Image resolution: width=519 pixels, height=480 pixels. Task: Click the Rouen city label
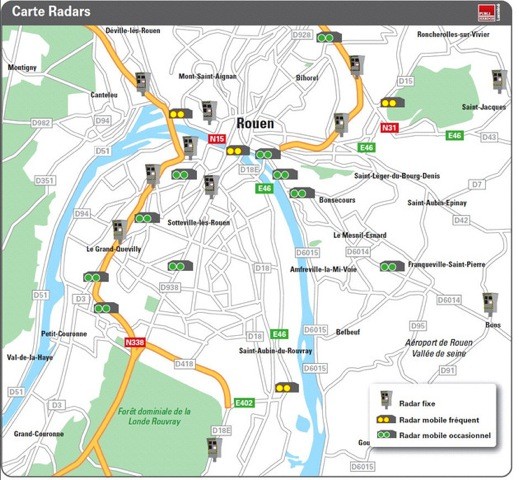[255, 123]
